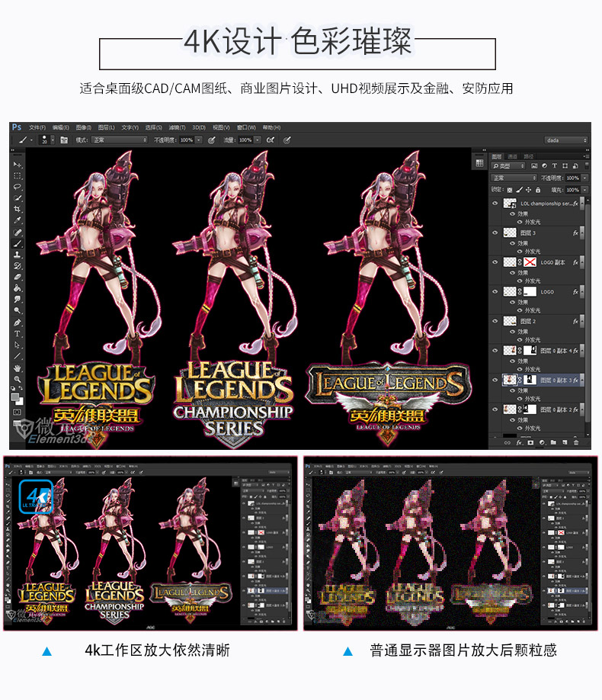
Task: Select the Eyedropper tool in the large window
Action: click(x=18, y=220)
